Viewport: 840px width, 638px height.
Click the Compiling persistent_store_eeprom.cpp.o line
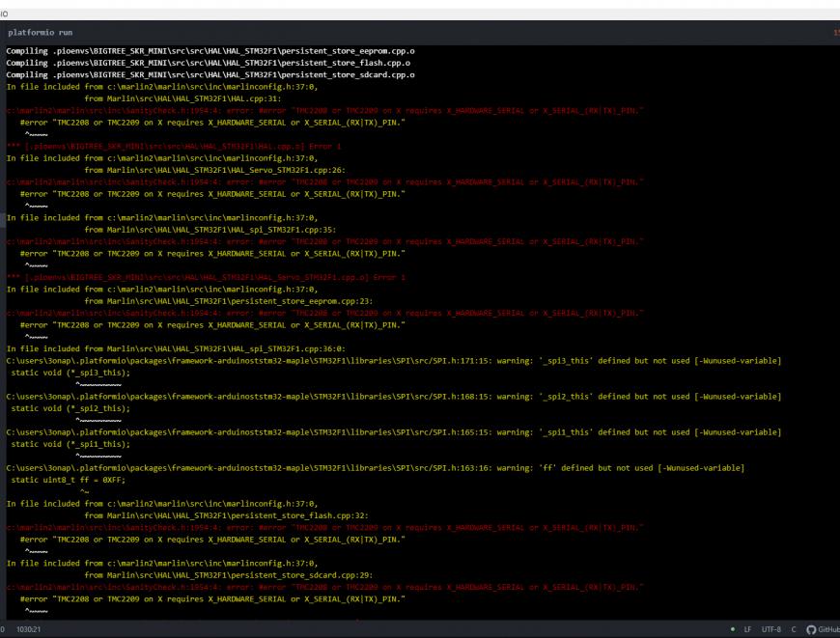tap(210, 50)
